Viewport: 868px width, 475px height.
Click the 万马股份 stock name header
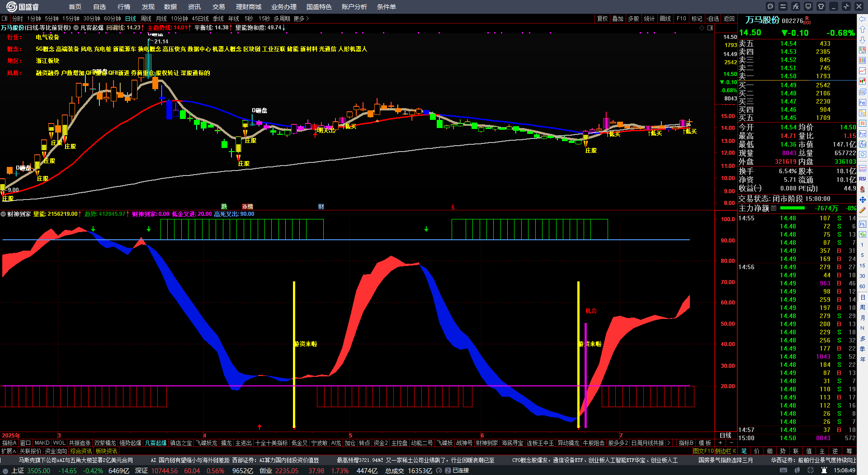(x=762, y=20)
